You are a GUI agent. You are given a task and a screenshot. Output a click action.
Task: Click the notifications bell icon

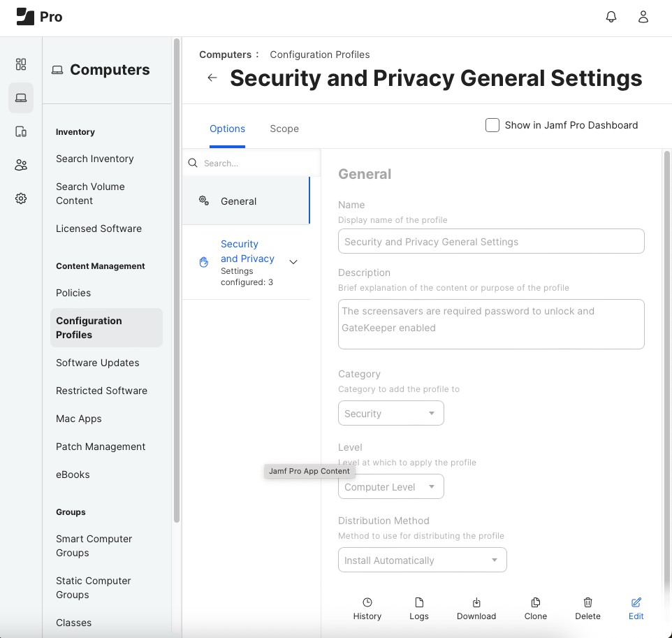[x=611, y=17]
